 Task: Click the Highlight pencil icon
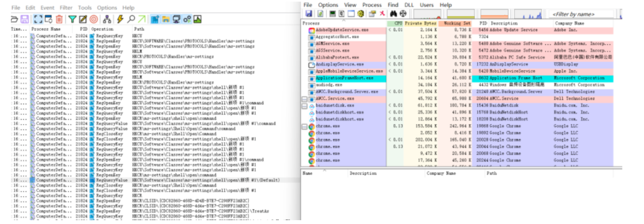click(x=83, y=19)
